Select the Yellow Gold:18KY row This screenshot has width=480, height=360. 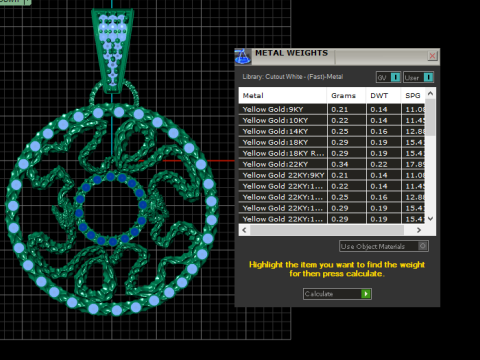pyautogui.click(x=332, y=142)
